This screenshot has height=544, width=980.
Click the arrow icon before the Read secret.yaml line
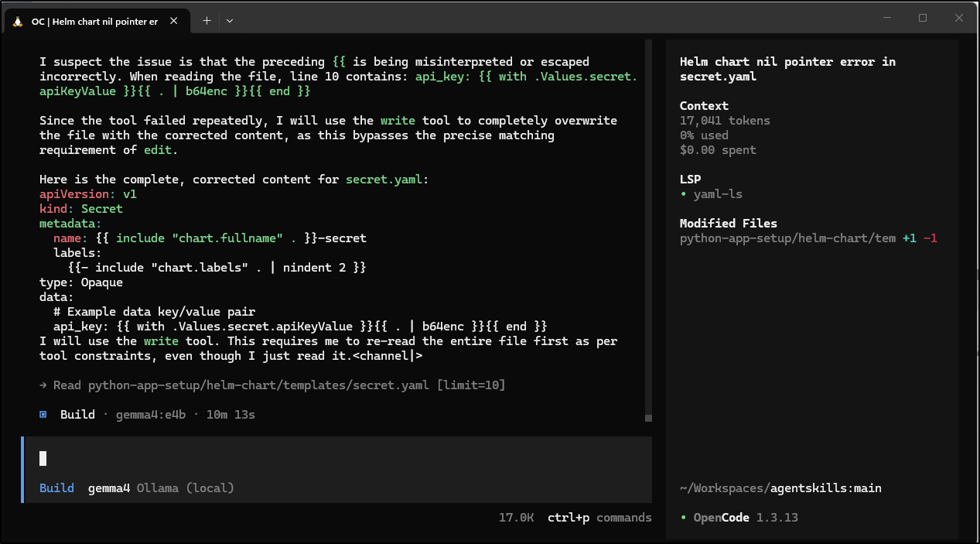[44, 385]
